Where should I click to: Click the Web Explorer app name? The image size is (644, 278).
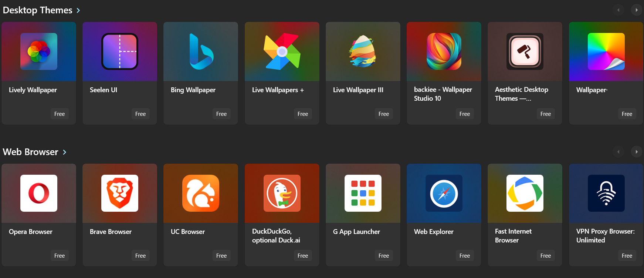pyautogui.click(x=434, y=232)
